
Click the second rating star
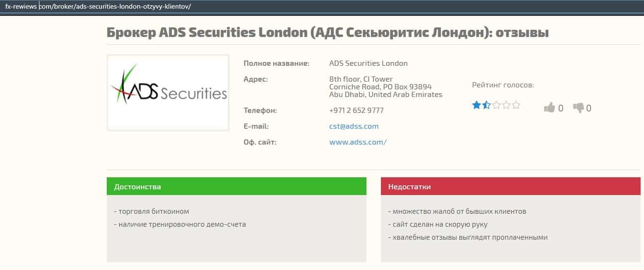(x=486, y=105)
